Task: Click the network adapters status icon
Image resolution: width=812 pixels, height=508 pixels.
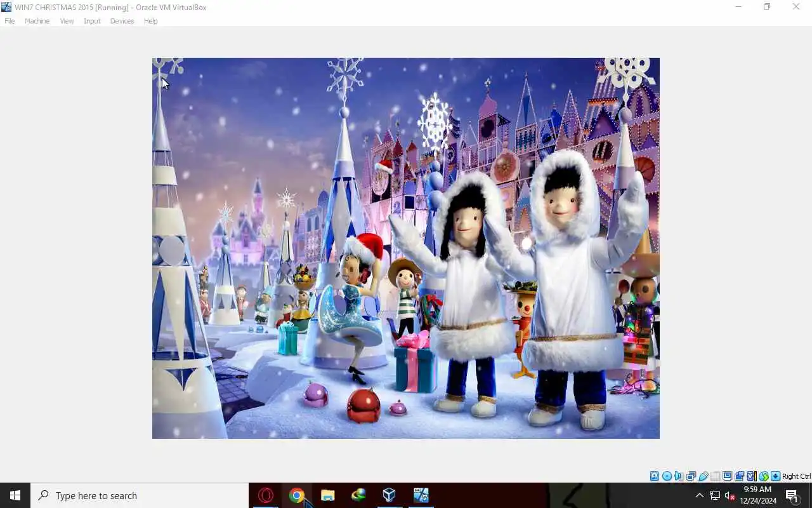Action: [x=691, y=476]
